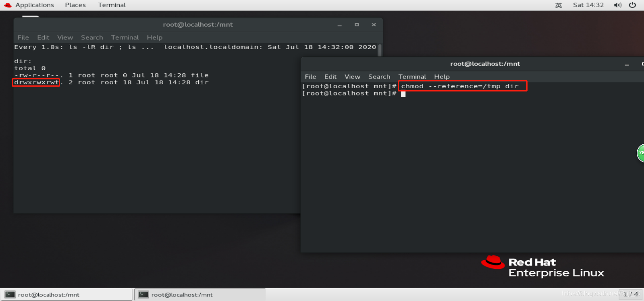The image size is (644, 301).
Task: Open the clock Sat 14:32
Action: pyautogui.click(x=588, y=5)
